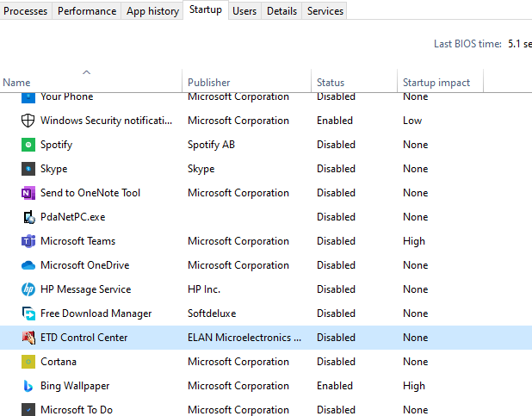
Task: Click the Microsoft Teams icon
Action: (28, 241)
